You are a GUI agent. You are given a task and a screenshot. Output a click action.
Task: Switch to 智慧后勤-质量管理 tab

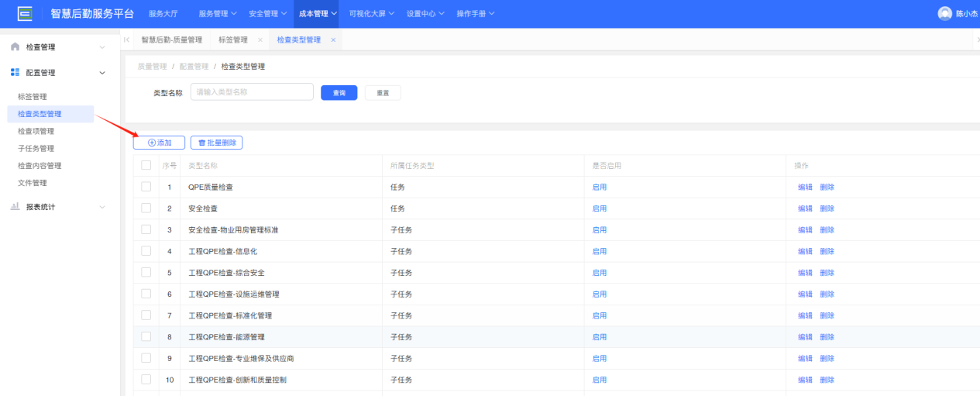pos(171,40)
